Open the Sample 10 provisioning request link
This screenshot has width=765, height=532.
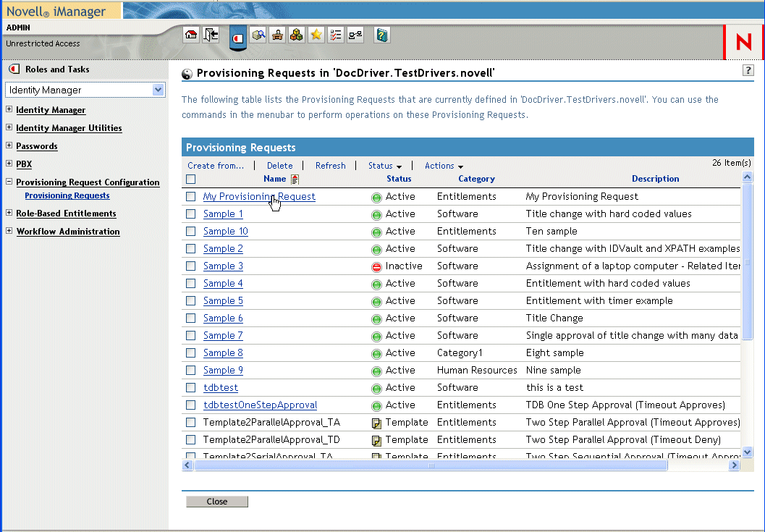click(x=225, y=232)
